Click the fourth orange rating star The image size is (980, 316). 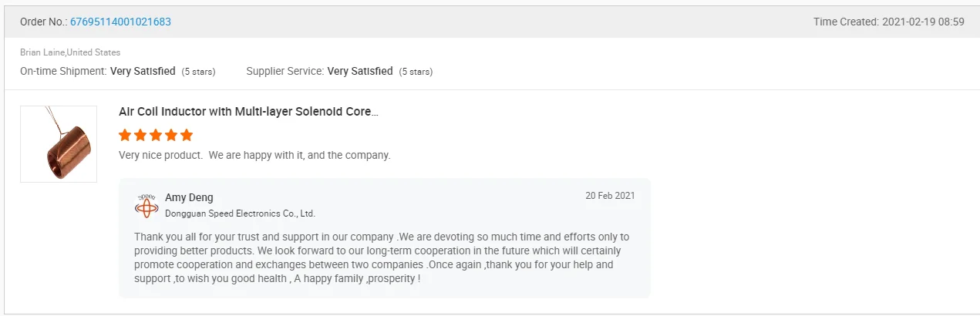171,135
